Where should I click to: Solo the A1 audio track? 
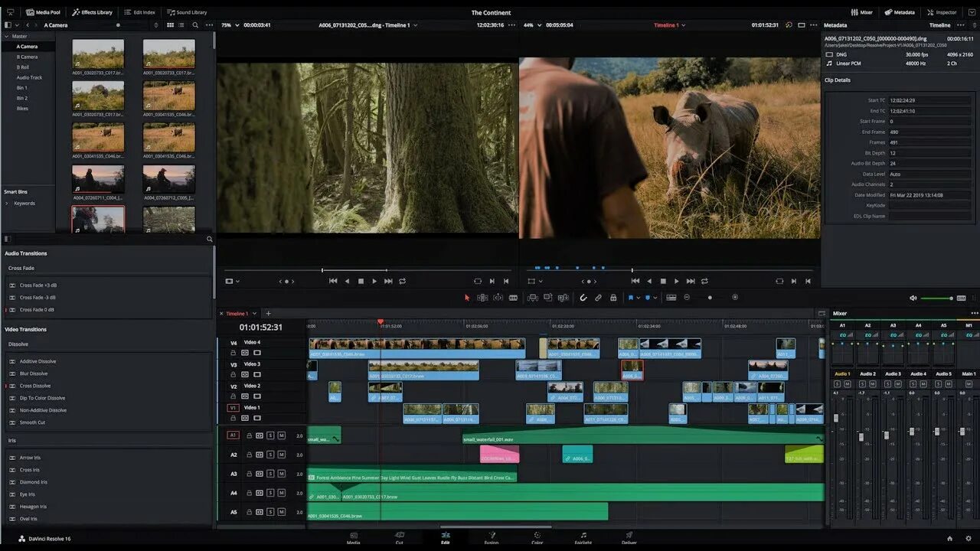(x=270, y=435)
